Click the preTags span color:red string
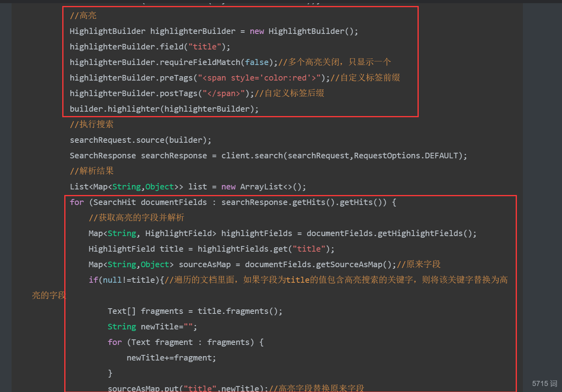Viewport: 562px width, 392px height. click(259, 78)
